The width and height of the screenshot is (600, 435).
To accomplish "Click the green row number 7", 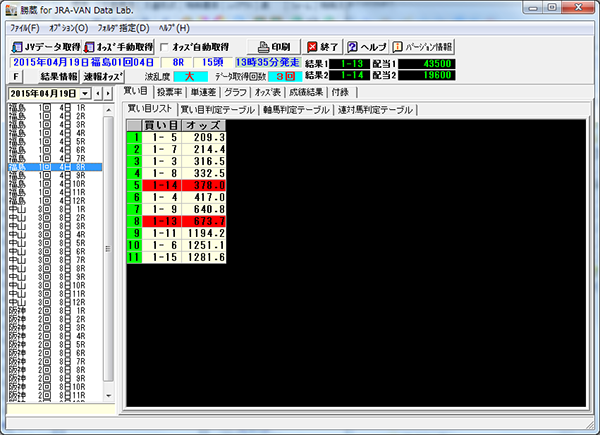I will [x=134, y=209].
